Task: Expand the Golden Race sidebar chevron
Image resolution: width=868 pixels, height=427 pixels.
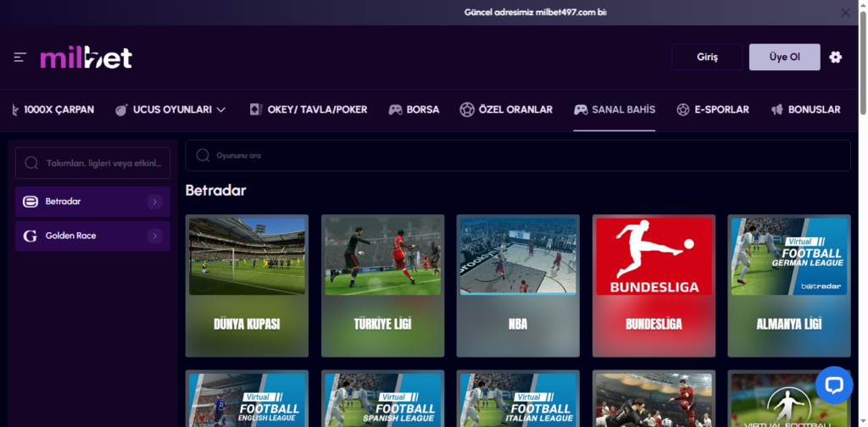Action: [x=154, y=236]
